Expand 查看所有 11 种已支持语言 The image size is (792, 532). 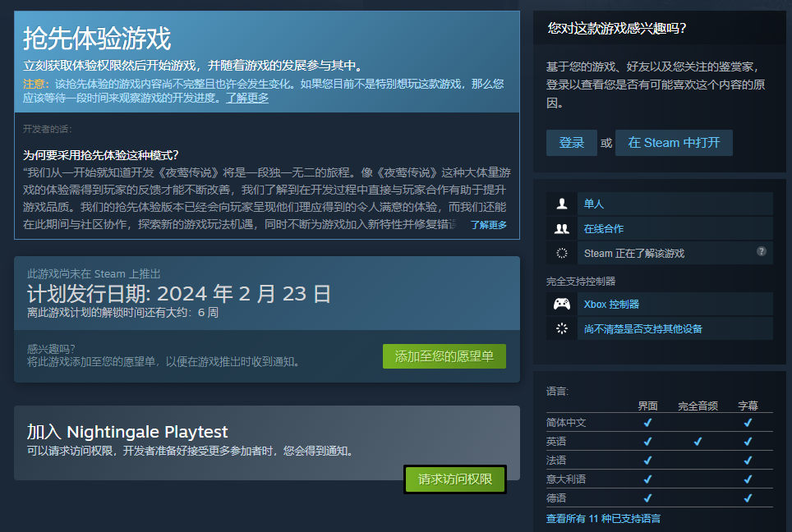603,518
